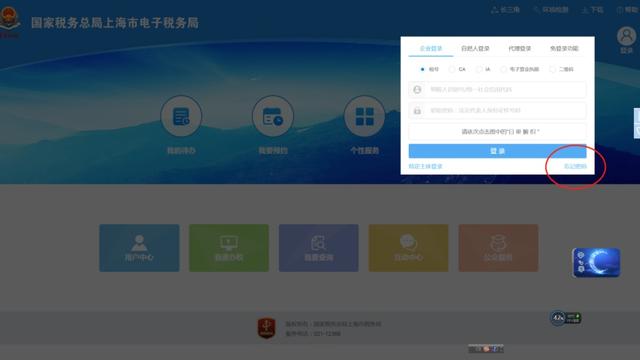Click the user icon in the username field
The width and height of the screenshot is (640, 360).
[417, 89]
